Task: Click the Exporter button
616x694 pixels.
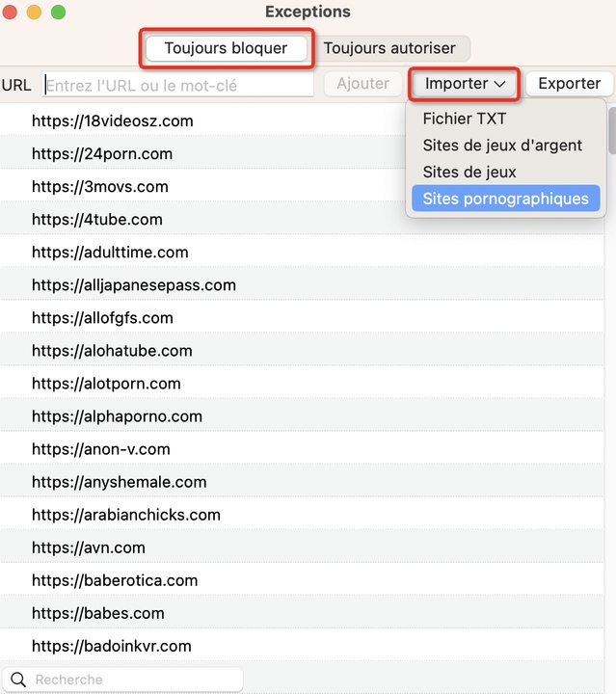Action: (x=569, y=84)
